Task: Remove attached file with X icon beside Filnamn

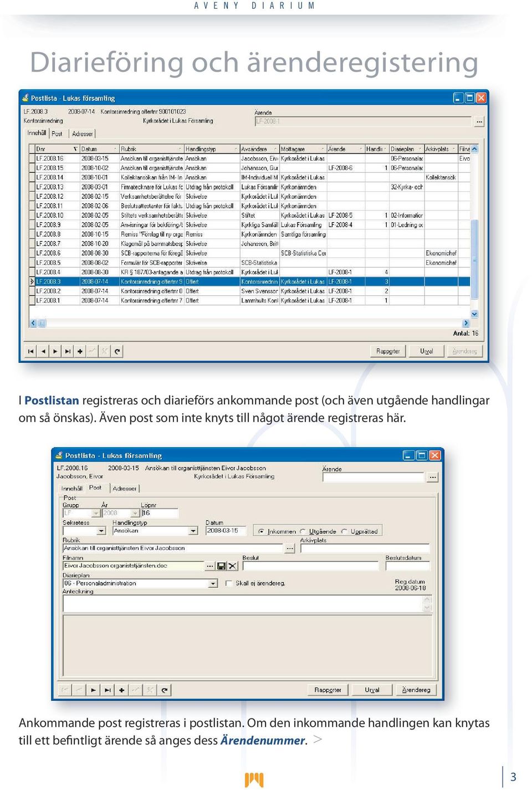Action: tap(232, 566)
